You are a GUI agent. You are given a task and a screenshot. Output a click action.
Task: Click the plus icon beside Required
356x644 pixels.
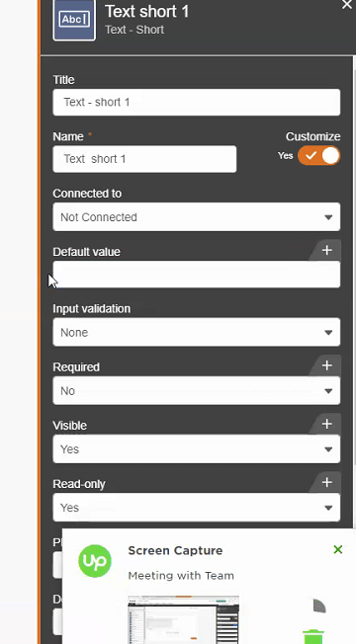click(326, 365)
